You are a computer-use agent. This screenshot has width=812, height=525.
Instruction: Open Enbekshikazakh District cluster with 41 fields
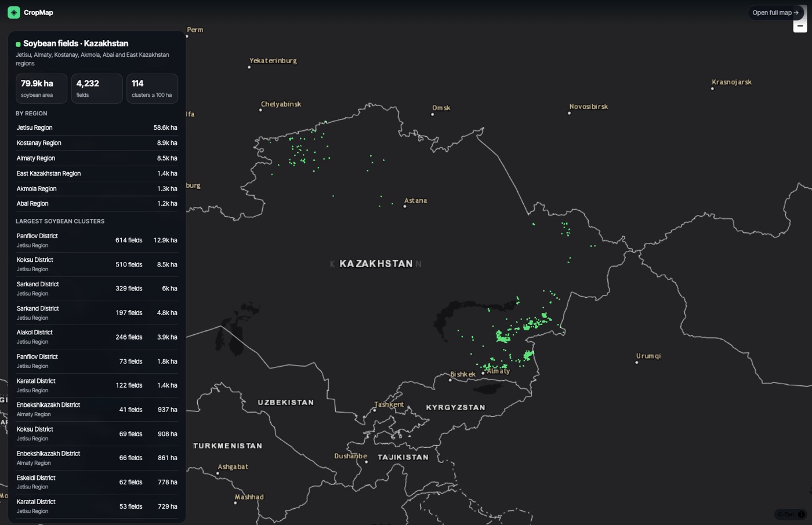(x=97, y=410)
